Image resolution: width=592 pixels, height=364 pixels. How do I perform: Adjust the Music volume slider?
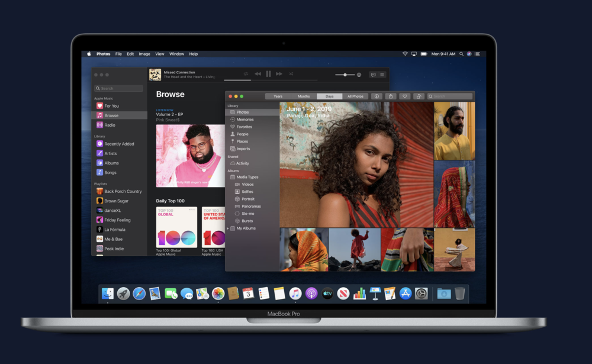click(x=345, y=75)
